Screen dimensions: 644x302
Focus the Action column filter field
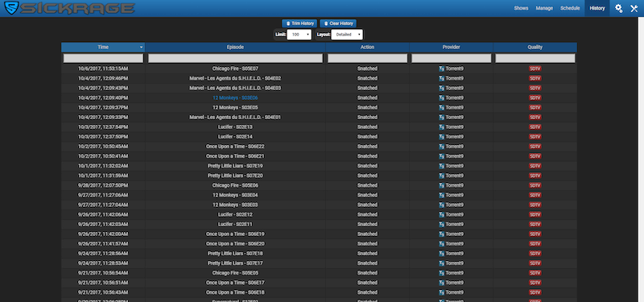(368, 58)
